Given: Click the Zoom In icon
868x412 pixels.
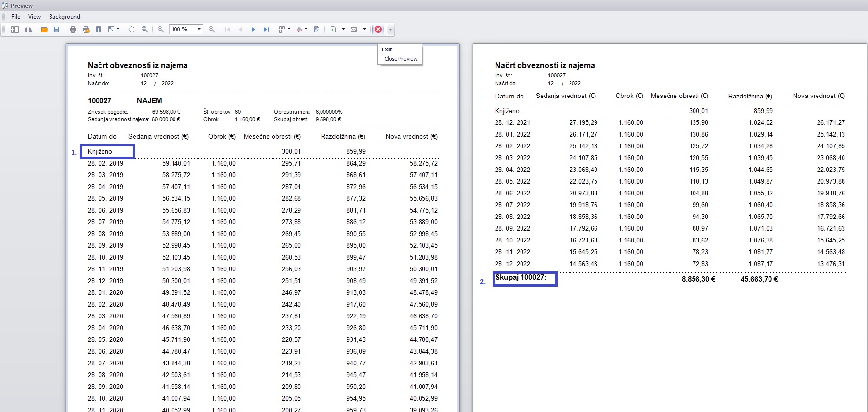Looking at the screenshot, I should tap(212, 30).
